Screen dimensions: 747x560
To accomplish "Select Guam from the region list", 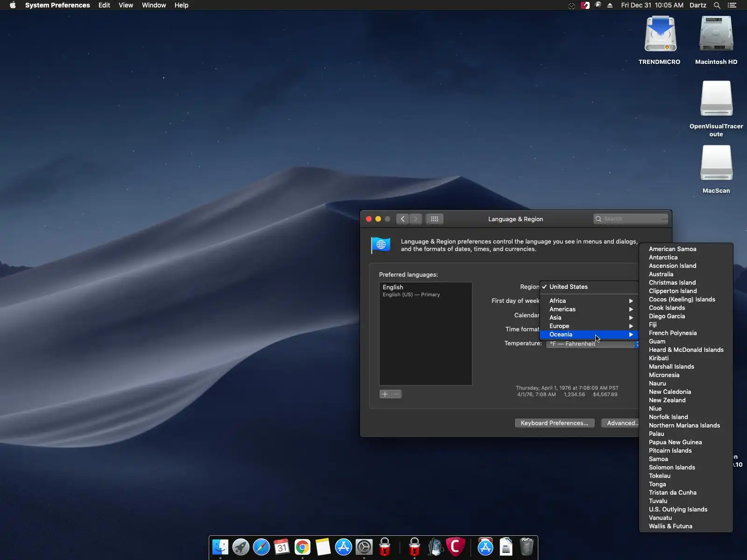I will click(686, 342).
